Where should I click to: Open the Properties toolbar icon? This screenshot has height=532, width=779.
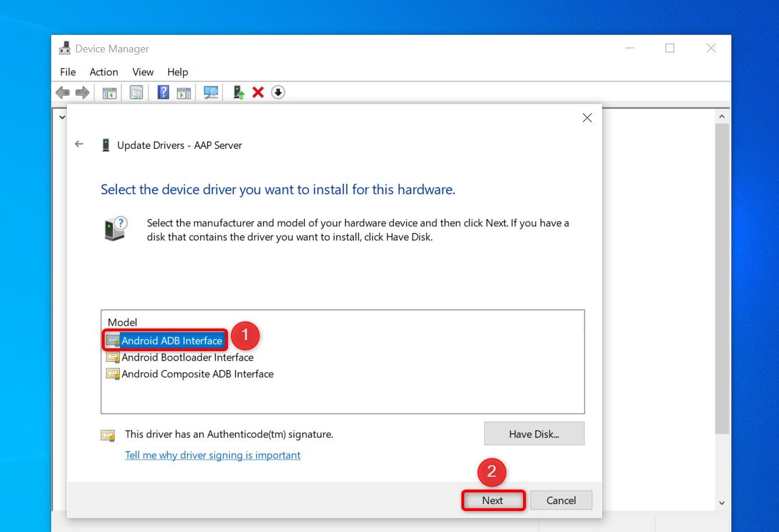(x=136, y=92)
